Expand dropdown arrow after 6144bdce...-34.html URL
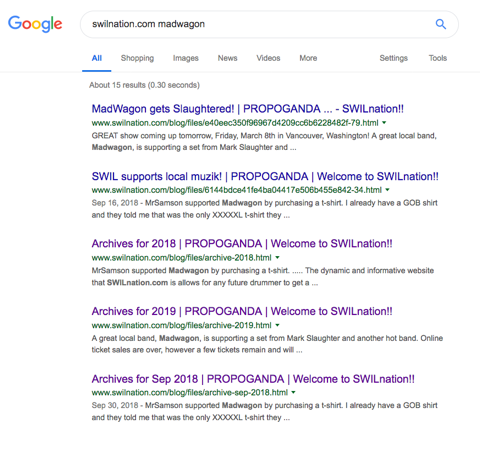 pos(387,190)
